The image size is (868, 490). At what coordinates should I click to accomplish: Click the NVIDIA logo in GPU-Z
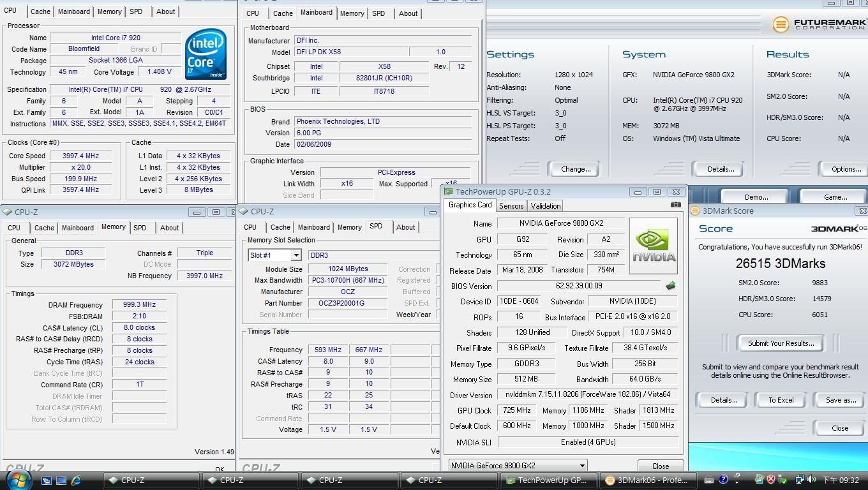click(654, 246)
